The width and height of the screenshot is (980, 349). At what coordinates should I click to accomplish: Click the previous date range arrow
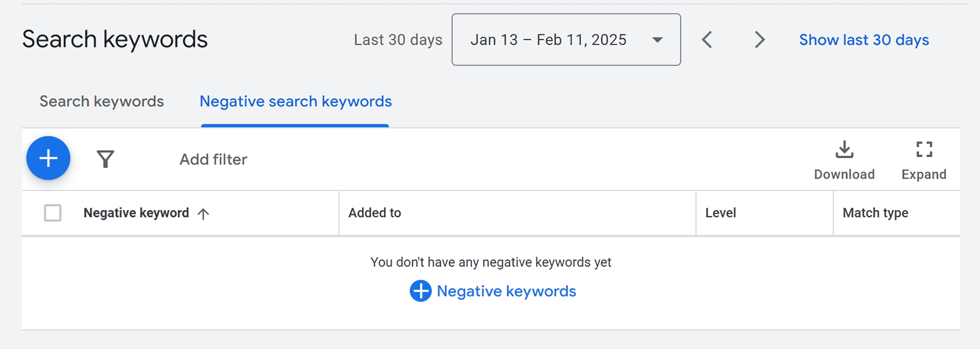point(708,39)
